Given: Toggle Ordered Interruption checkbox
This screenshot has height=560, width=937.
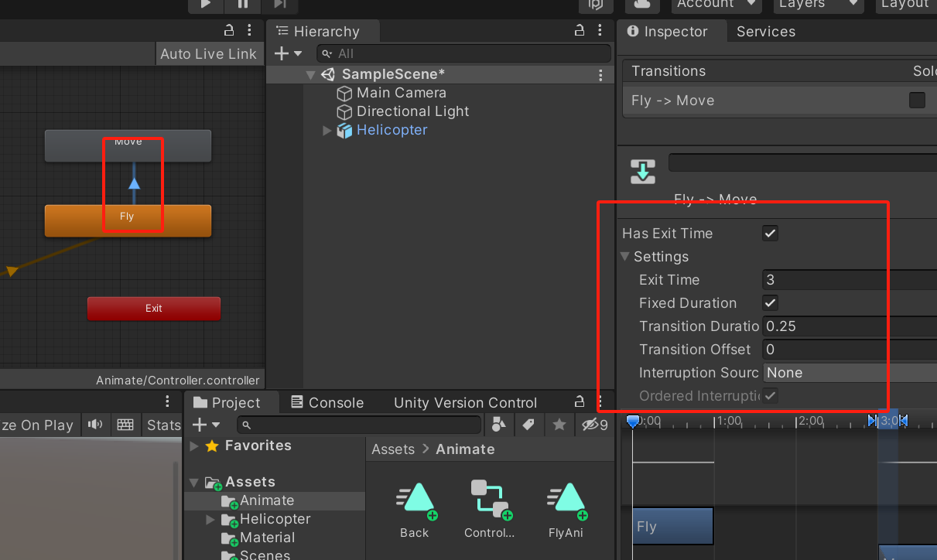Looking at the screenshot, I should coord(770,396).
